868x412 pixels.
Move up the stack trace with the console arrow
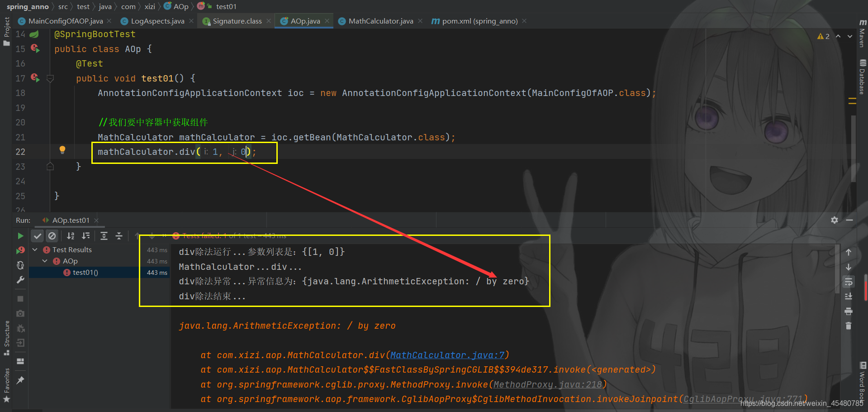(x=849, y=253)
